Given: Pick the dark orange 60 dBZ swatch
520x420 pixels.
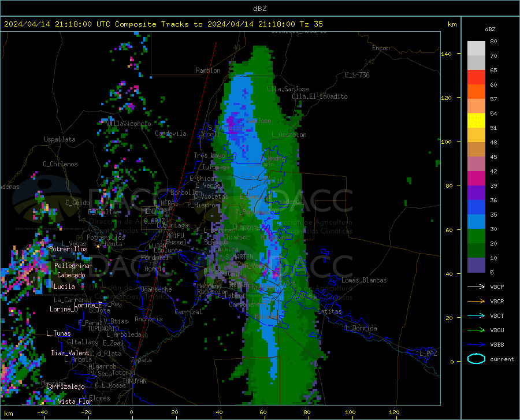Looking at the screenshot, I should [476, 92].
